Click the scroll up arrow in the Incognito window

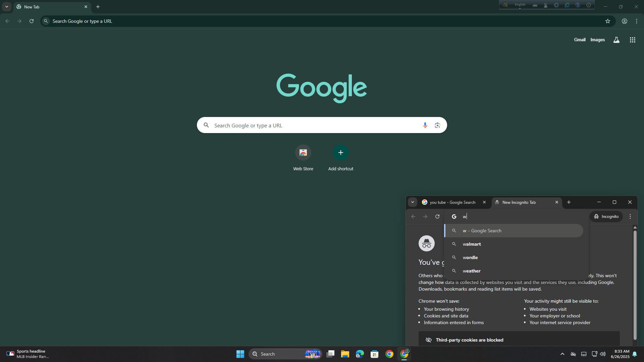click(x=635, y=227)
